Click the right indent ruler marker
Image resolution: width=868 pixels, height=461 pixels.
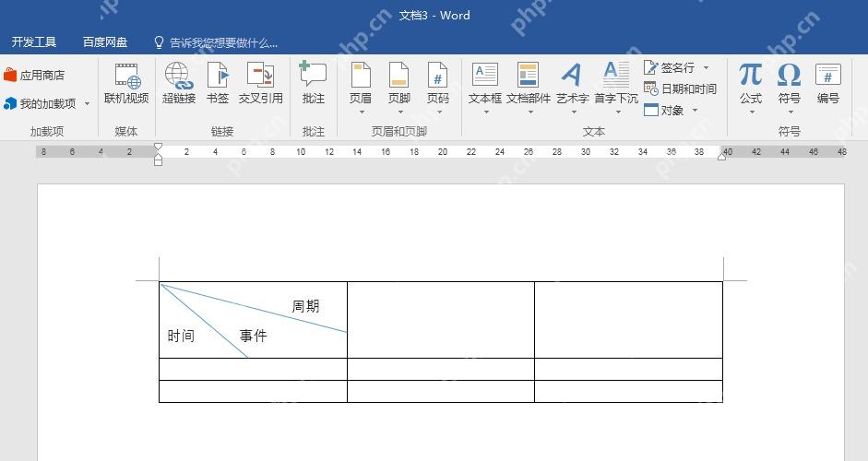(722, 157)
